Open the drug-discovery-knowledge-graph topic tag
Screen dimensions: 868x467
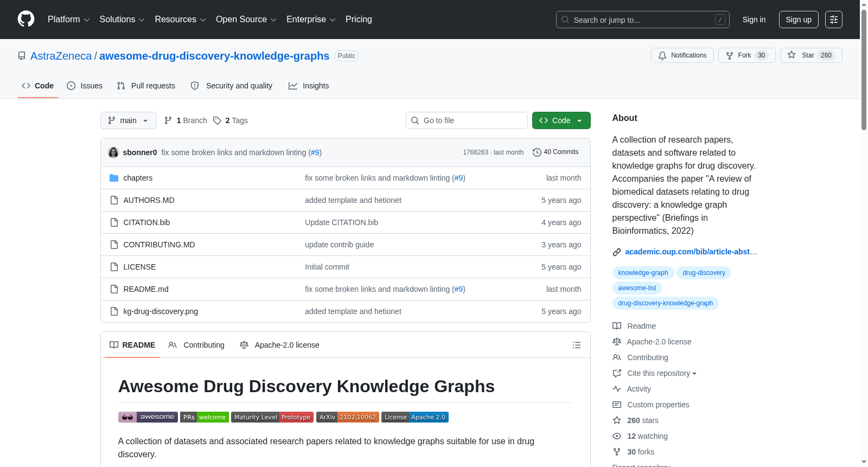(665, 303)
